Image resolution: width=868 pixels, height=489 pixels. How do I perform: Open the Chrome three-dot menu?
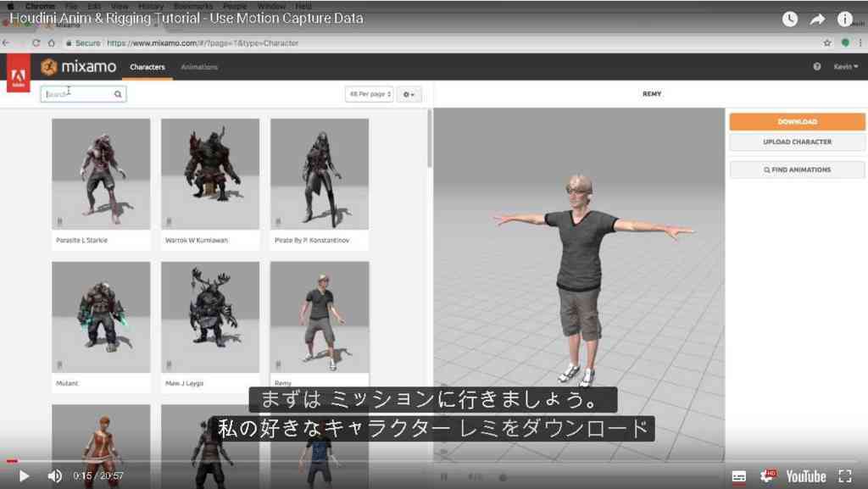pos(860,42)
